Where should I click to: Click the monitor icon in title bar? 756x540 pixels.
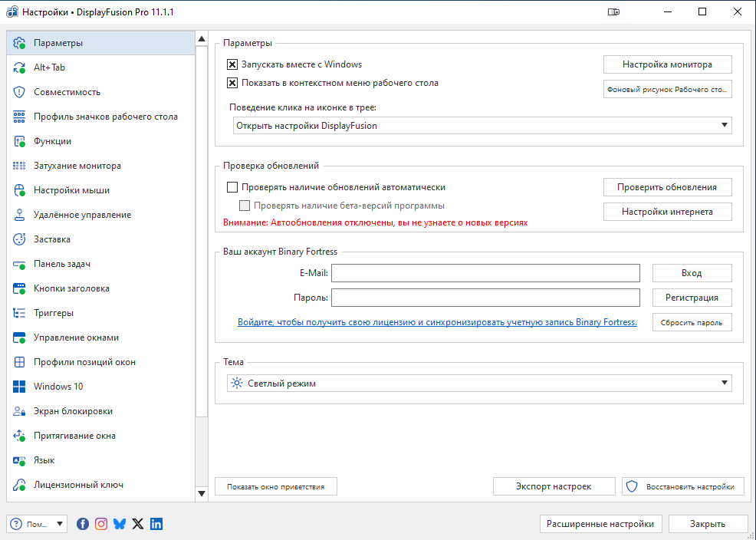(613, 12)
